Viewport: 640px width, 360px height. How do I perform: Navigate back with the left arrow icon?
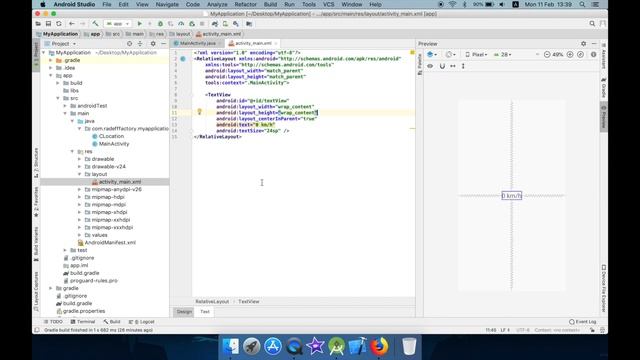[x=71, y=24]
